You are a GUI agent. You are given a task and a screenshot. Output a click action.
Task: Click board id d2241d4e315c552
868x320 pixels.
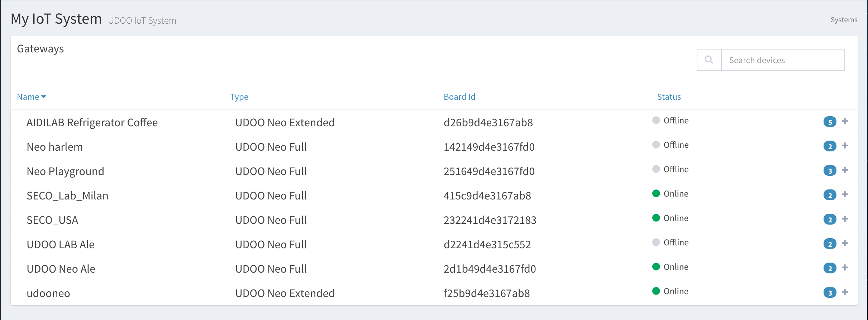pyautogui.click(x=487, y=245)
